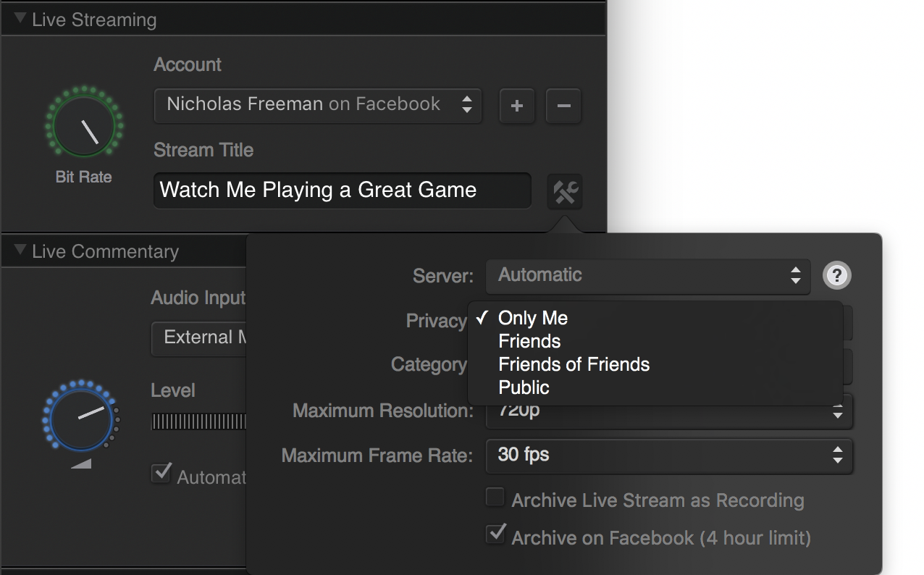
Task: Click the Stream Title text field
Action: tap(342, 190)
